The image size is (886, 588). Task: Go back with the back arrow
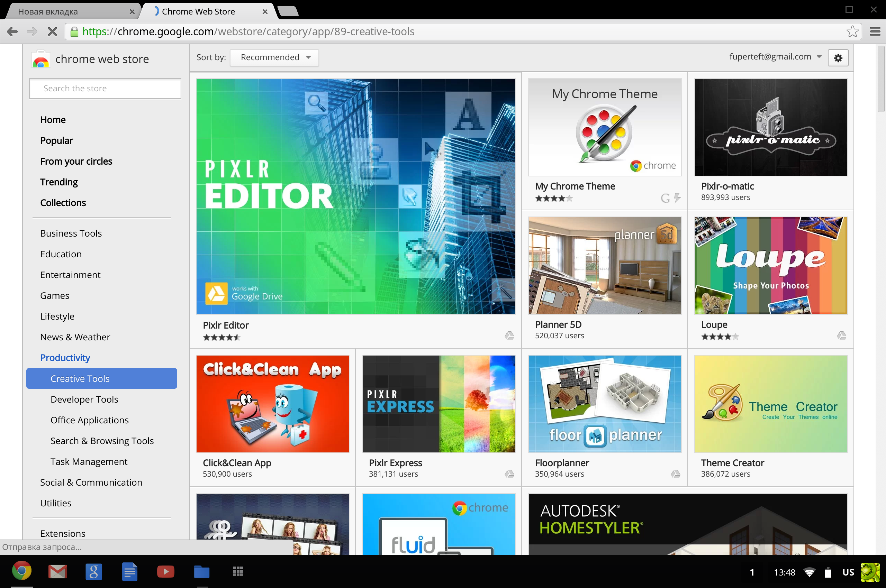point(12,31)
